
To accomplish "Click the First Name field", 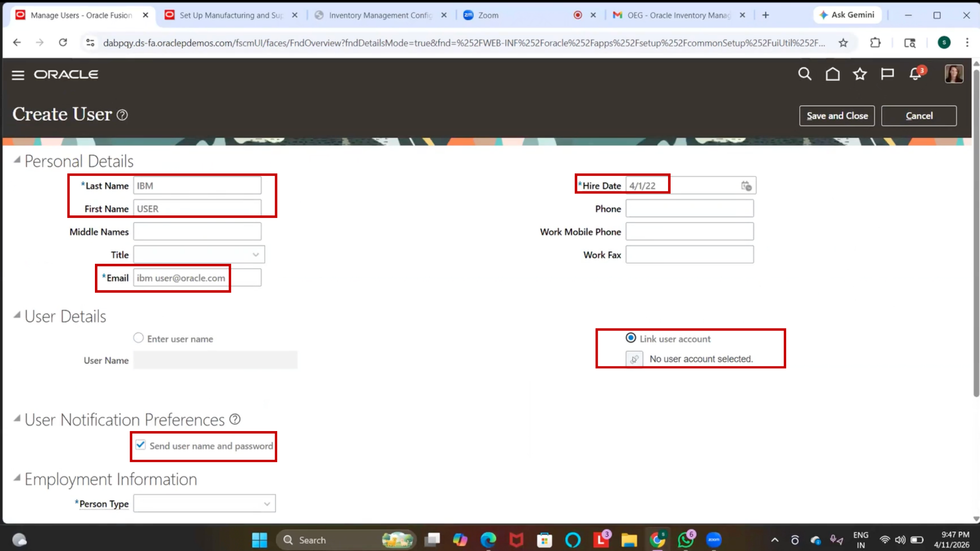I will coord(198,209).
